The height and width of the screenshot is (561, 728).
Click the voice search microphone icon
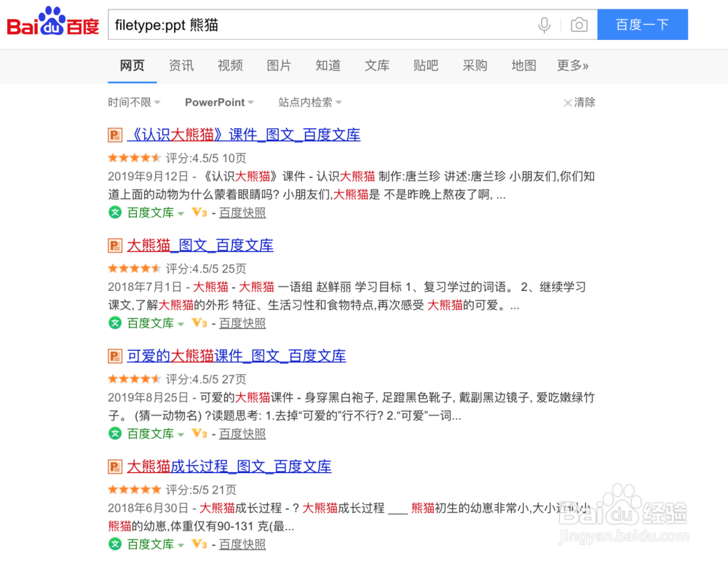coord(544,24)
